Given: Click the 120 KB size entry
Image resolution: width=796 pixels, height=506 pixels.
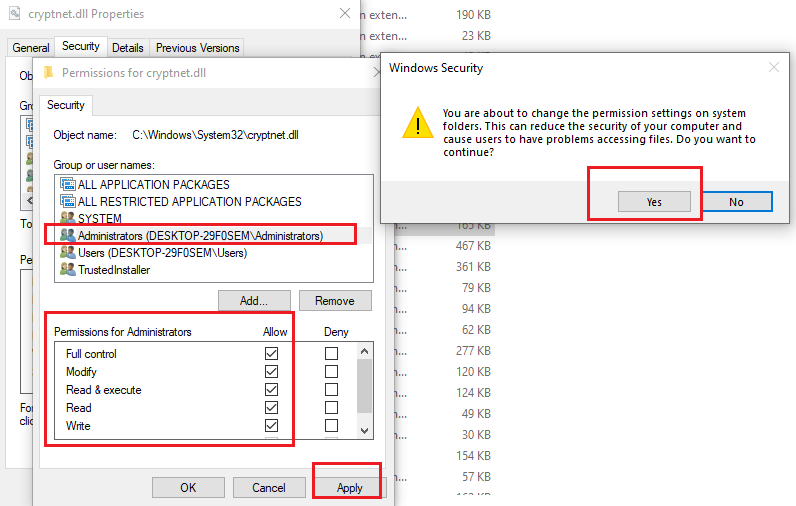Looking at the screenshot, I should click(473, 372).
